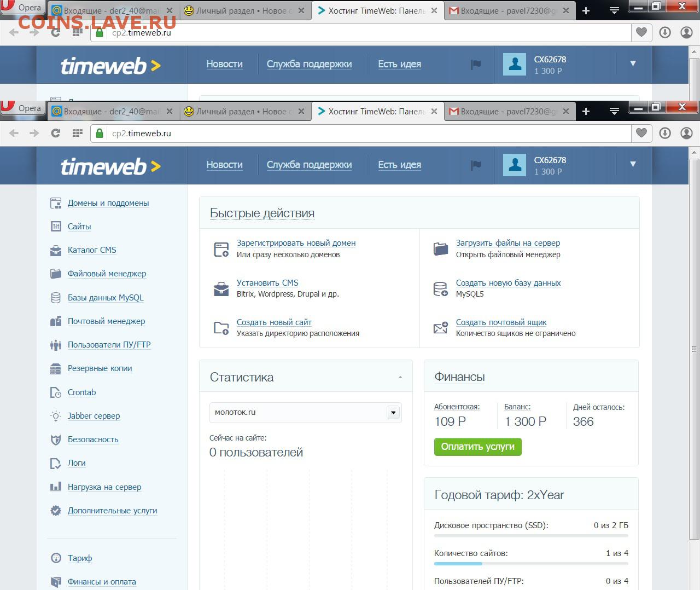Click the Дополнительные услуги badge icon
This screenshot has width=700, height=590.
point(56,511)
